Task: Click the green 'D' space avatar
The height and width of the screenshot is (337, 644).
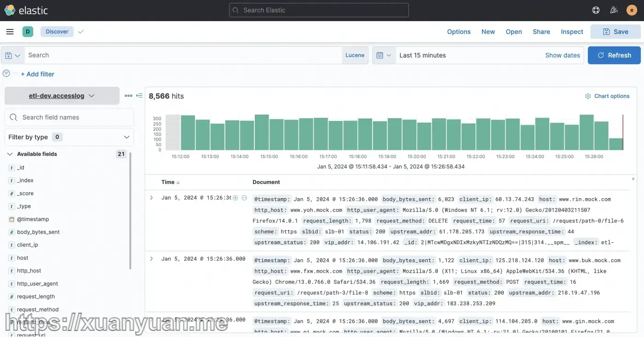Action: (28, 32)
